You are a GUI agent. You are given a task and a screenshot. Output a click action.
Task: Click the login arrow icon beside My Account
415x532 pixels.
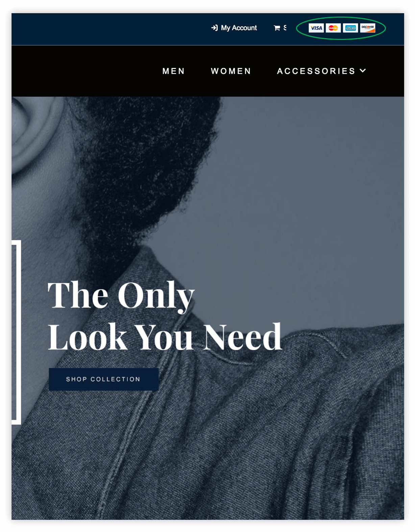click(214, 28)
